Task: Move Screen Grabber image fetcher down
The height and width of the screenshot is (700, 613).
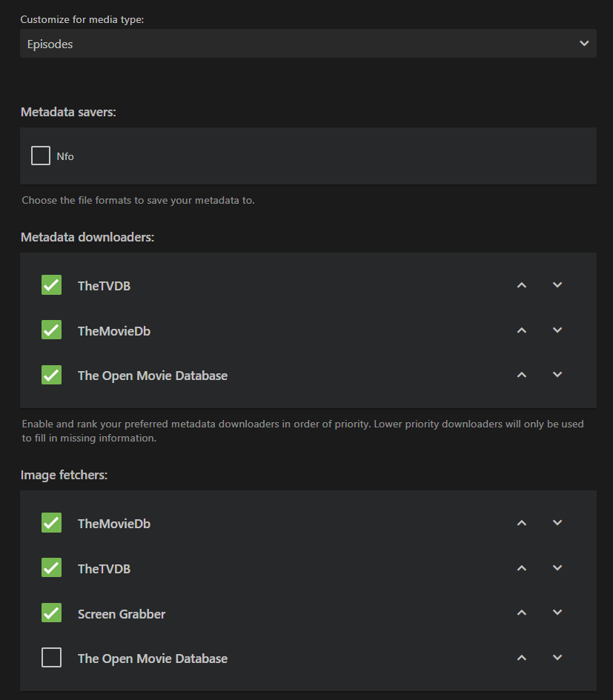Action: click(x=557, y=613)
